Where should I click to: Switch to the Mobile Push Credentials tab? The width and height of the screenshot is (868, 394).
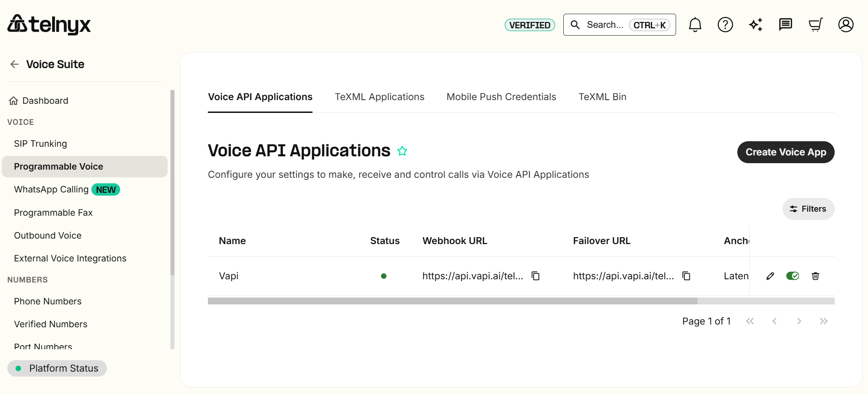[x=501, y=97]
